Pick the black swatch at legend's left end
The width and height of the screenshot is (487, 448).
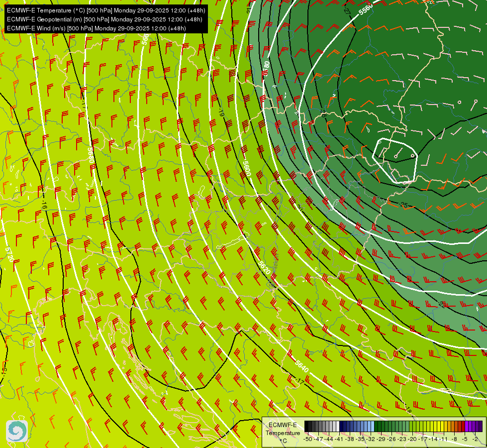tap(306, 427)
